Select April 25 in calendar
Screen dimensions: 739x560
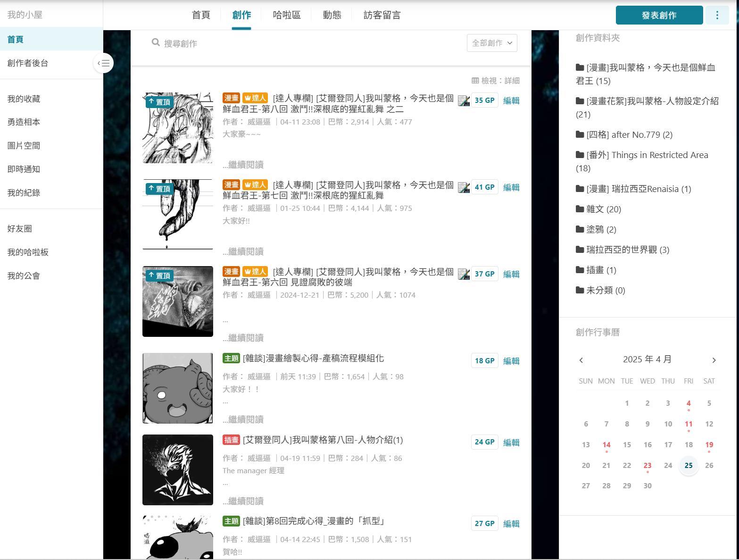coord(689,466)
